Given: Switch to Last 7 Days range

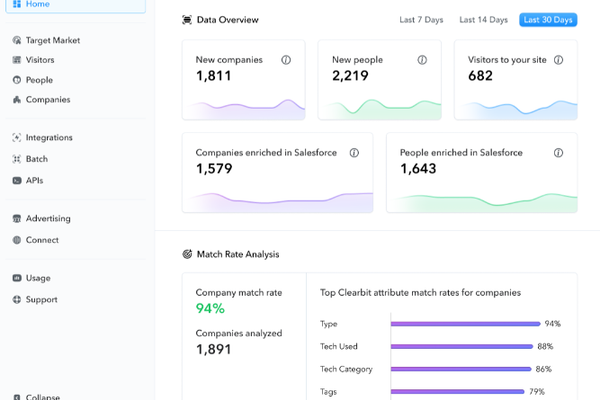Looking at the screenshot, I should pyautogui.click(x=421, y=20).
